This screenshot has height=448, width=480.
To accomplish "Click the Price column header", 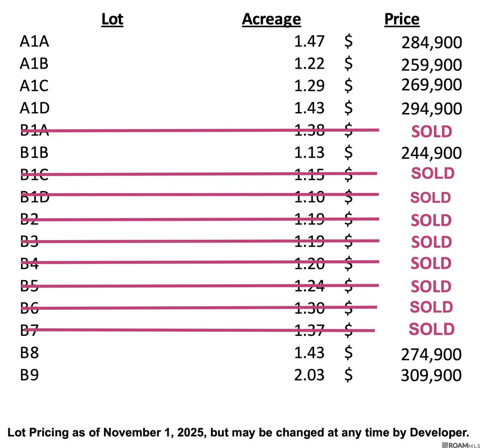I will tap(402, 19).
